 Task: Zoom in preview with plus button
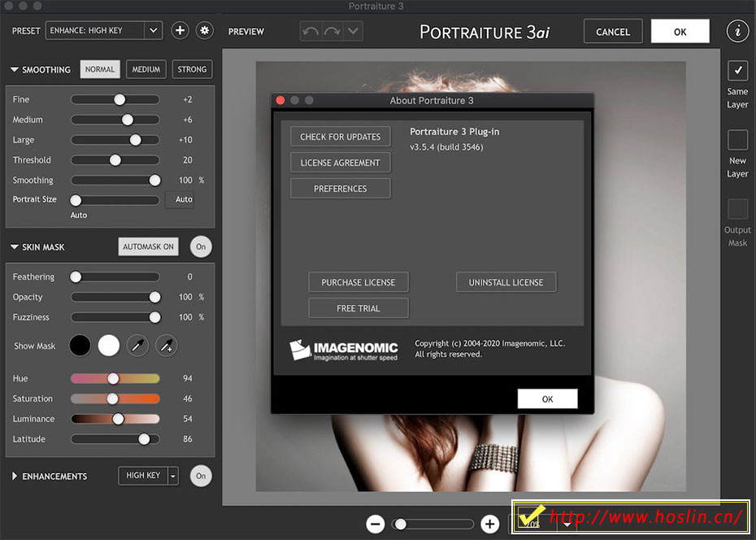(490, 524)
